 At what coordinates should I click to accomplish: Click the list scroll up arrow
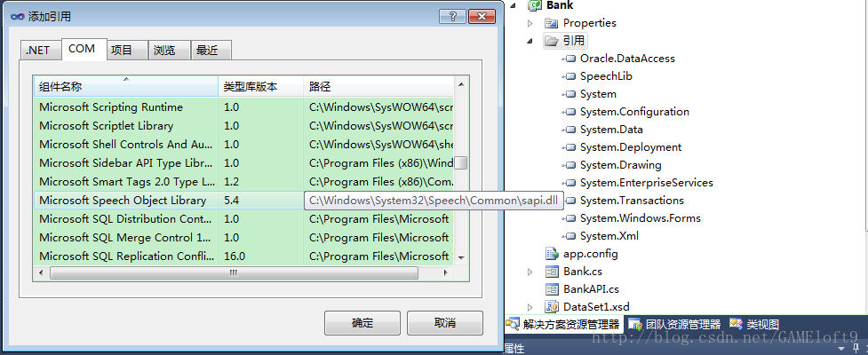click(461, 84)
